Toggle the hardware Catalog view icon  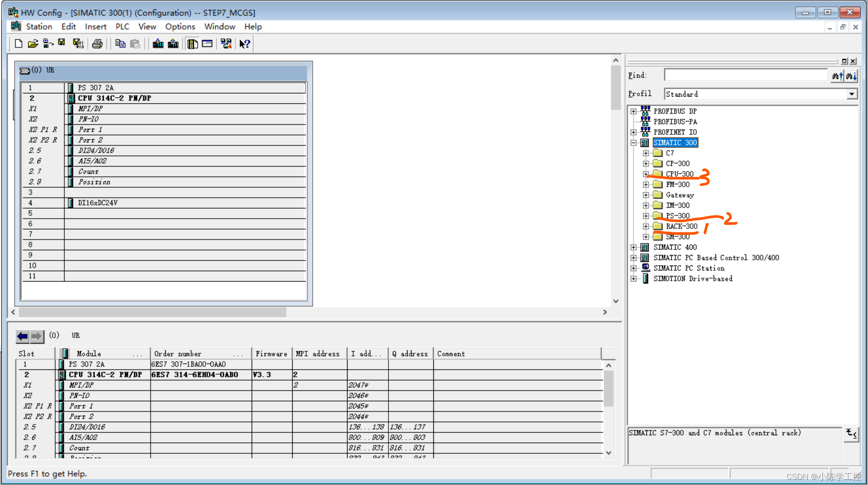point(193,44)
